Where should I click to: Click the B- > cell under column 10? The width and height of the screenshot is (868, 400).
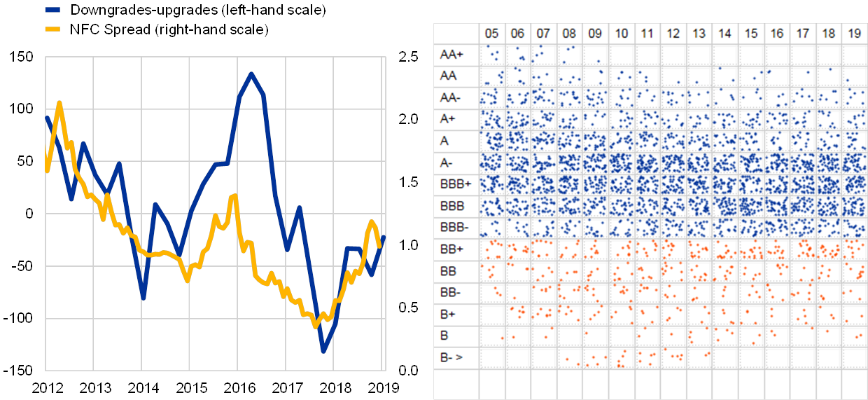coord(621,357)
